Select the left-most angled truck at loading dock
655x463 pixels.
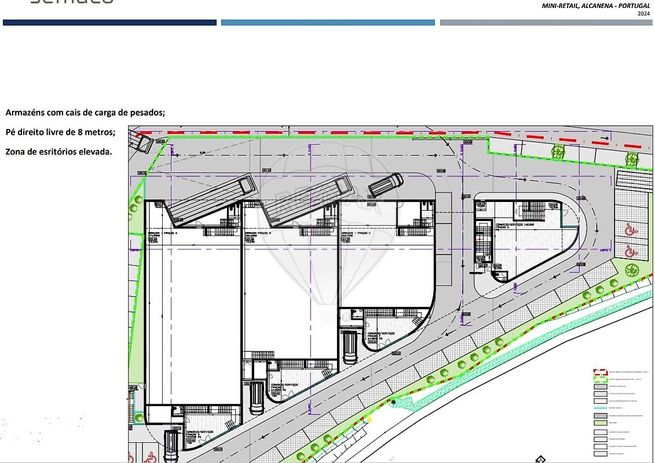211,200
